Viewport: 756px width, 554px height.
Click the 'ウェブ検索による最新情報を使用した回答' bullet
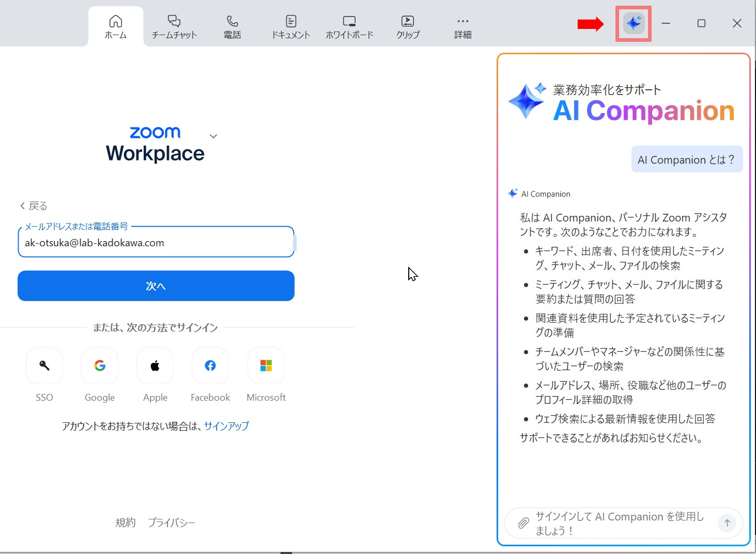click(x=625, y=419)
